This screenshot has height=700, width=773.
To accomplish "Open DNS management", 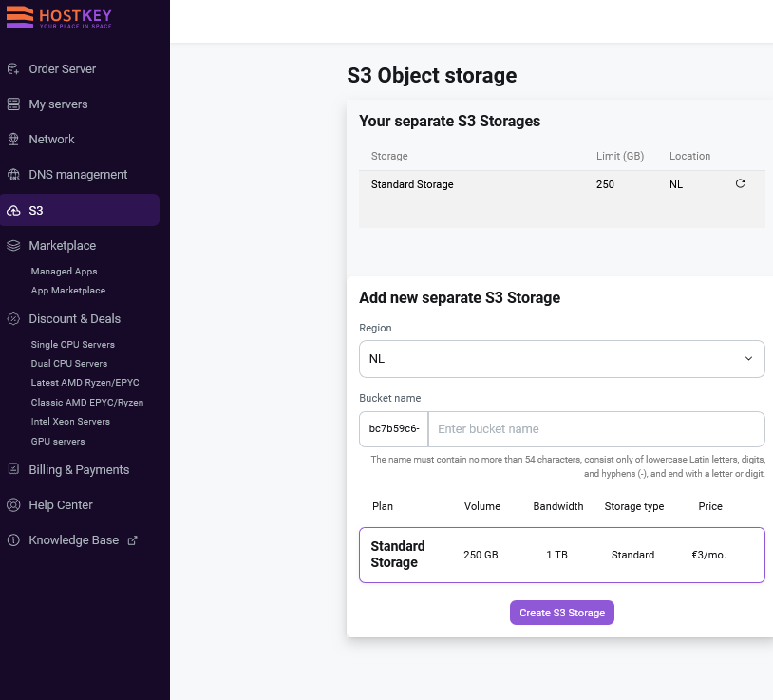I will coord(78,175).
